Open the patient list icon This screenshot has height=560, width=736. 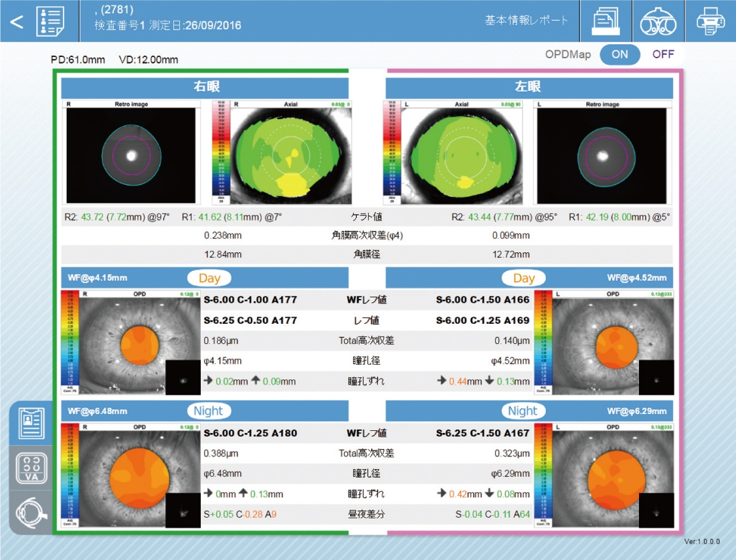pyautogui.click(x=51, y=21)
